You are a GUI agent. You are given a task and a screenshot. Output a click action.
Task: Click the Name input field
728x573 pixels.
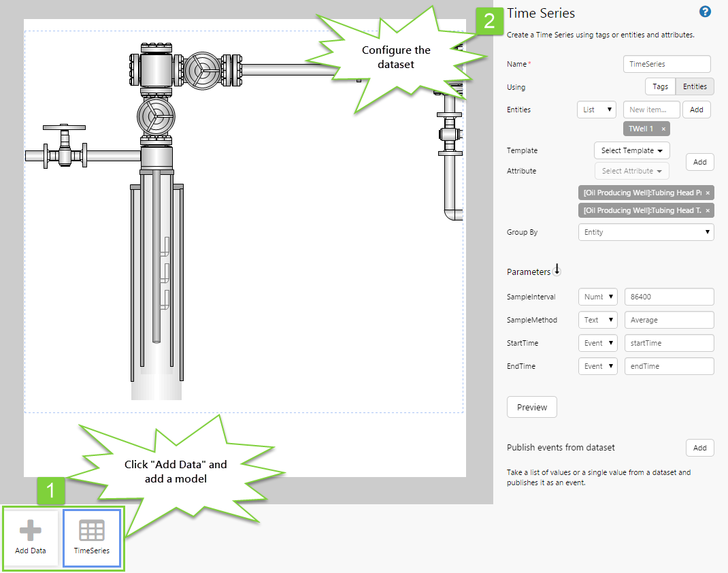pyautogui.click(x=667, y=64)
